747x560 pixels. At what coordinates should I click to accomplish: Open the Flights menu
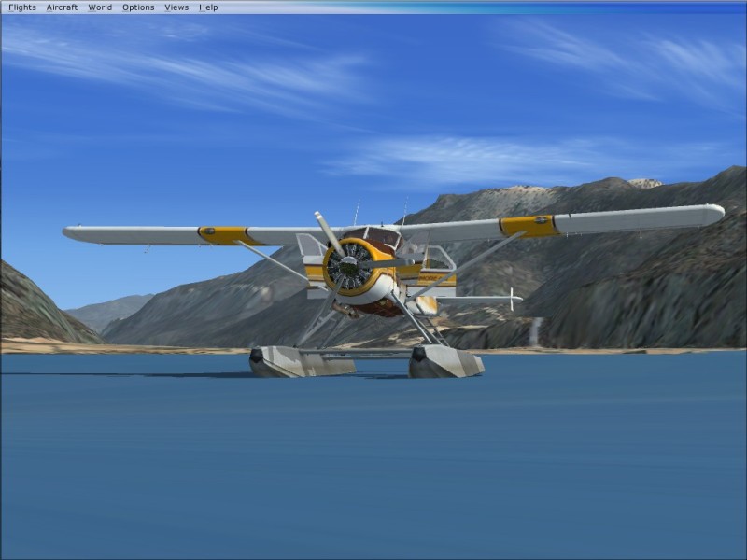tap(22, 7)
